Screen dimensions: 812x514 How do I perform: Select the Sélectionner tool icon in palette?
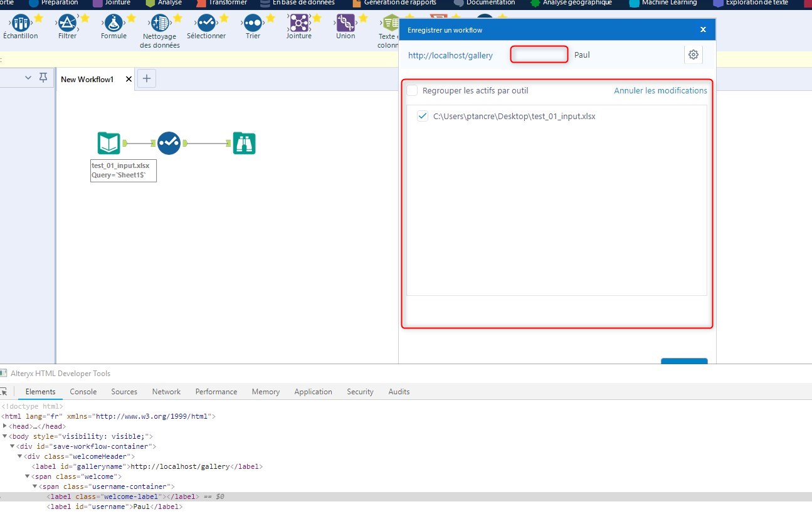coord(206,23)
